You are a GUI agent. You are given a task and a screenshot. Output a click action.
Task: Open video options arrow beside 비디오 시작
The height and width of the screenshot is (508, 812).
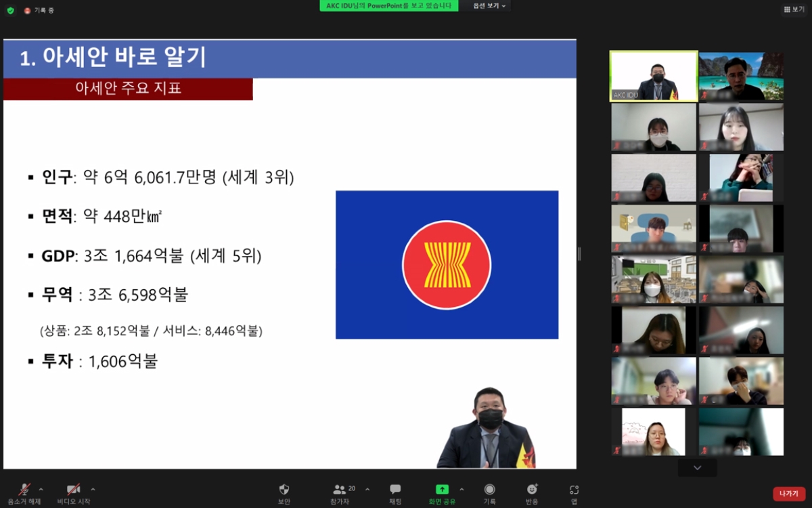click(x=93, y=489)
